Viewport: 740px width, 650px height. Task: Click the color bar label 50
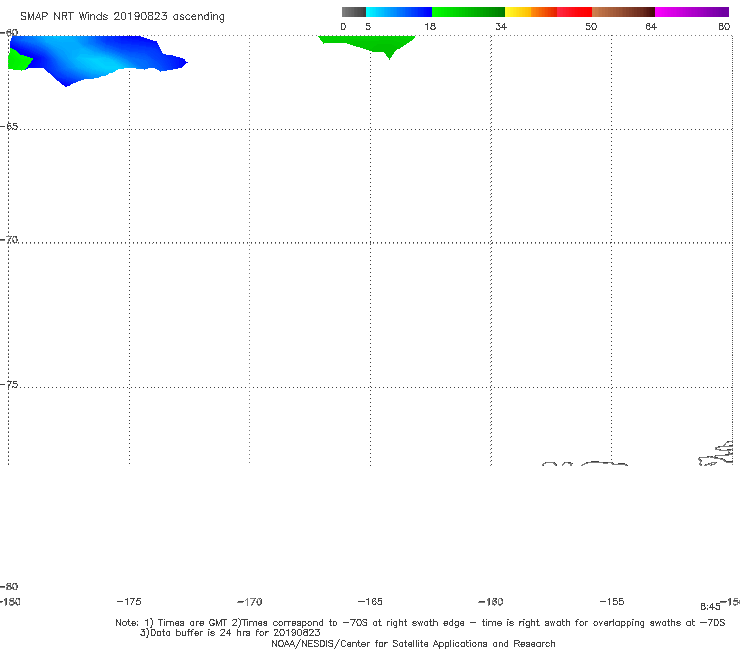tap(591, 26)
